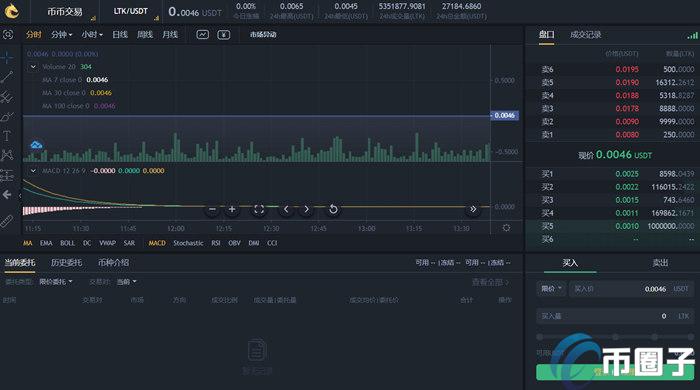Open the 小时 interval dropdown
This screenshot has height=390, width=700.
point(92,34)
